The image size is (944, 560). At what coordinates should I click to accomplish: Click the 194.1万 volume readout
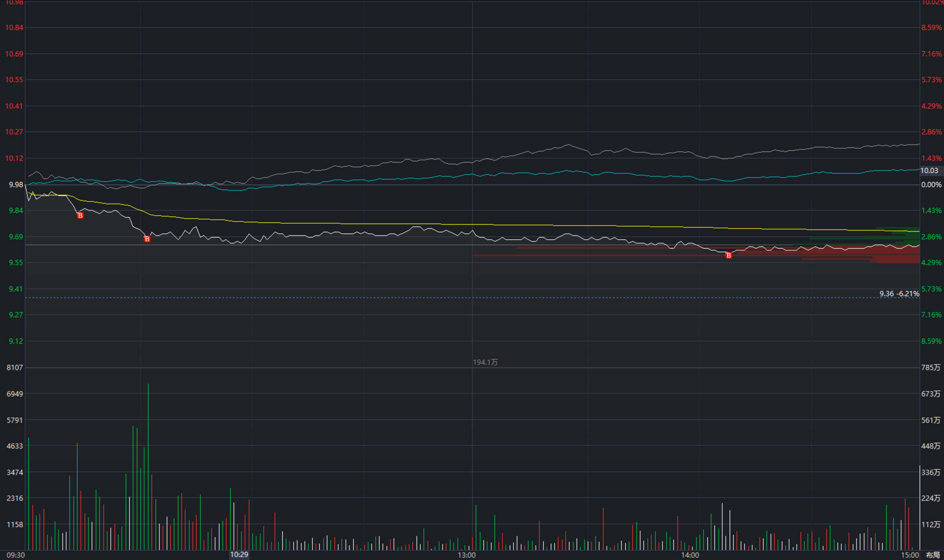coord(485,362)
